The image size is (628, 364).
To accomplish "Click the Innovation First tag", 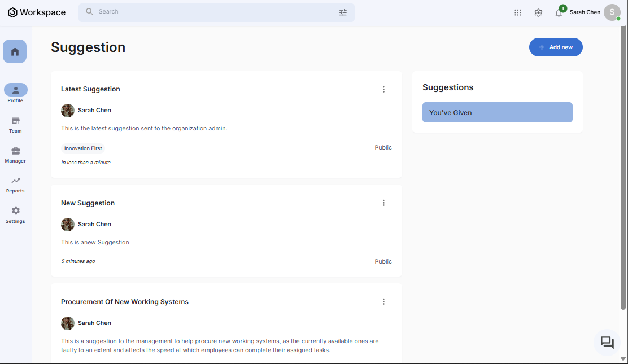I will pos(83,148).
